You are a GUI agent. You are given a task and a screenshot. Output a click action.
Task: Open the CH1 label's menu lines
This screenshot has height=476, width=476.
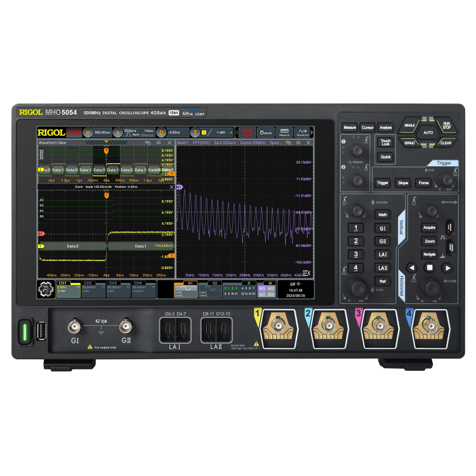[x=78, y=287]
